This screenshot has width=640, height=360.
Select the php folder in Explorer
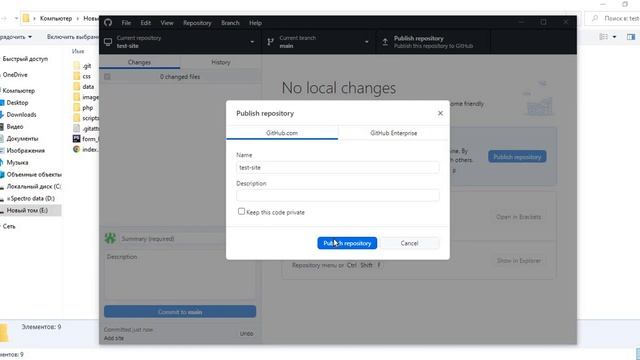click(83, 108)
